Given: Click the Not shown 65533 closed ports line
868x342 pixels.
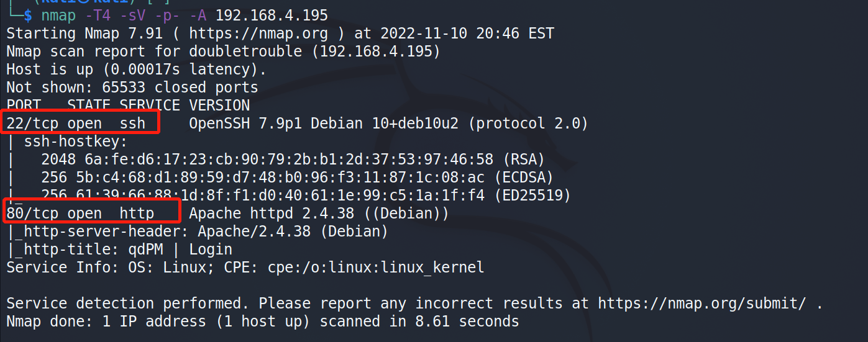Looking at the screenshot, I should (x=132, y=87).
